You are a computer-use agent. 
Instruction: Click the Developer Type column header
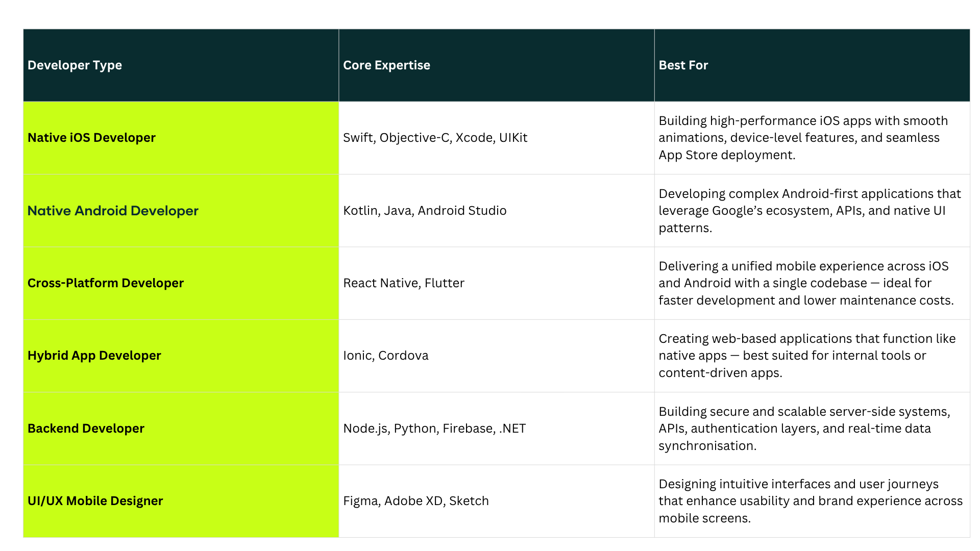[x=75, y=65]
